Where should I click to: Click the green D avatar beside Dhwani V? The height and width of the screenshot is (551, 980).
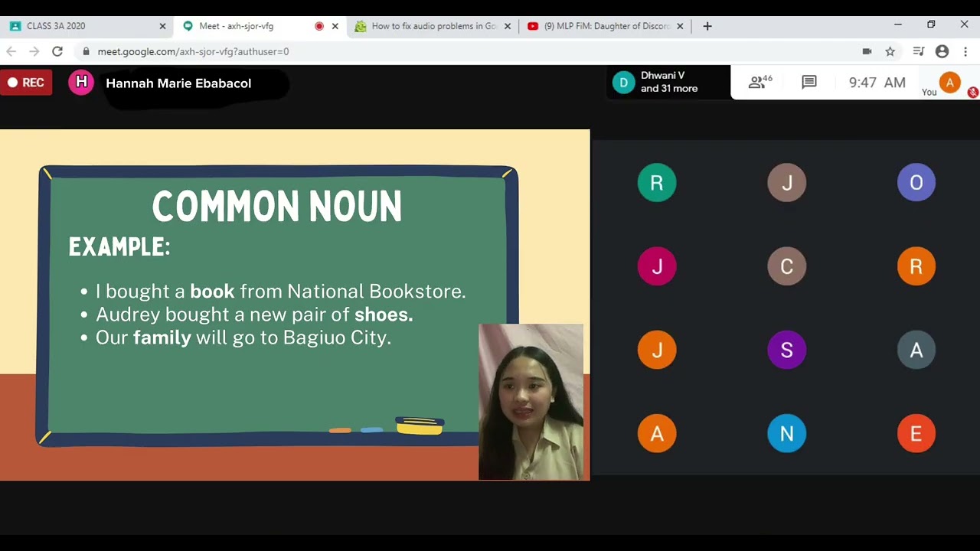[623, 82]
